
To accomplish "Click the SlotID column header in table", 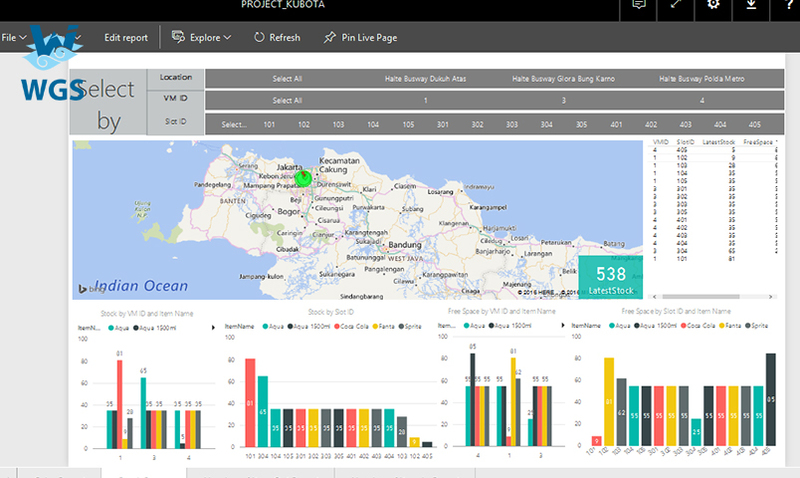I will pyautogui.click(x=686, y=143).
